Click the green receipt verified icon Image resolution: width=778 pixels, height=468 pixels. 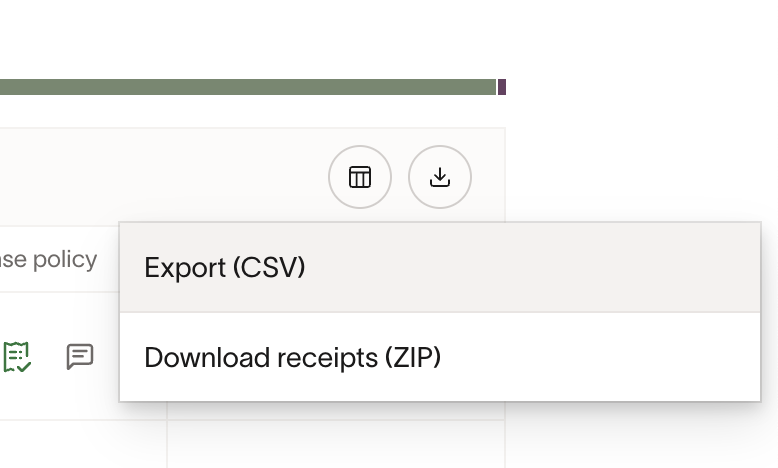coord(17,357)
